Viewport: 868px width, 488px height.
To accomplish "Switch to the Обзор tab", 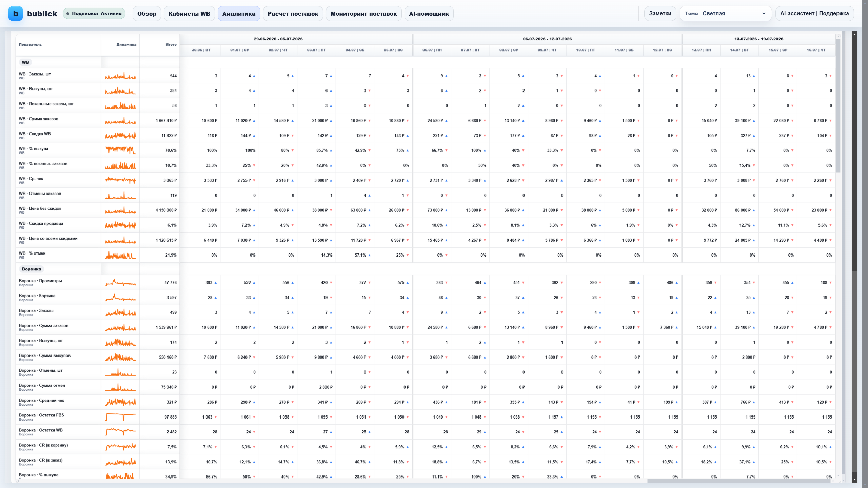I will pyautogui.click(x=147, y=14).
